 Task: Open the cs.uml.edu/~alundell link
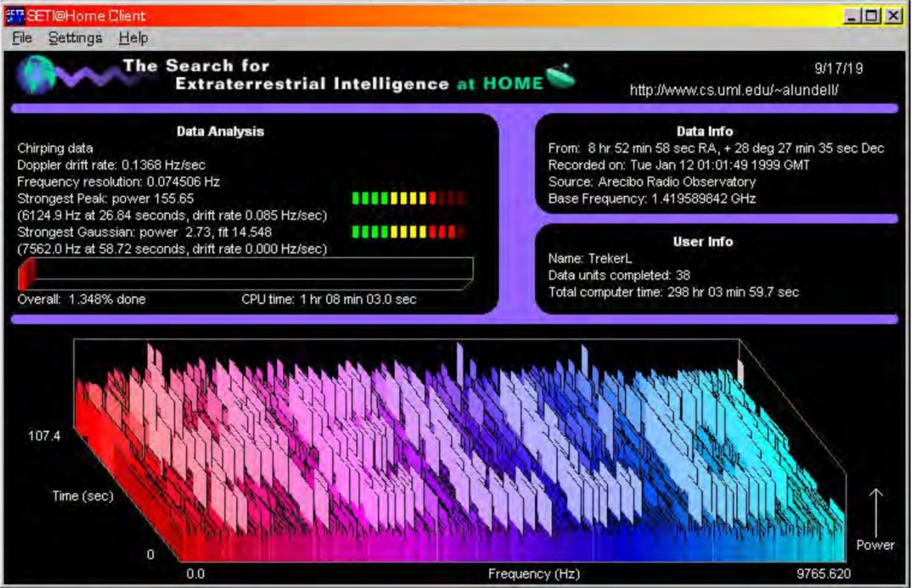pyautogui.click(x=734, y=91)
